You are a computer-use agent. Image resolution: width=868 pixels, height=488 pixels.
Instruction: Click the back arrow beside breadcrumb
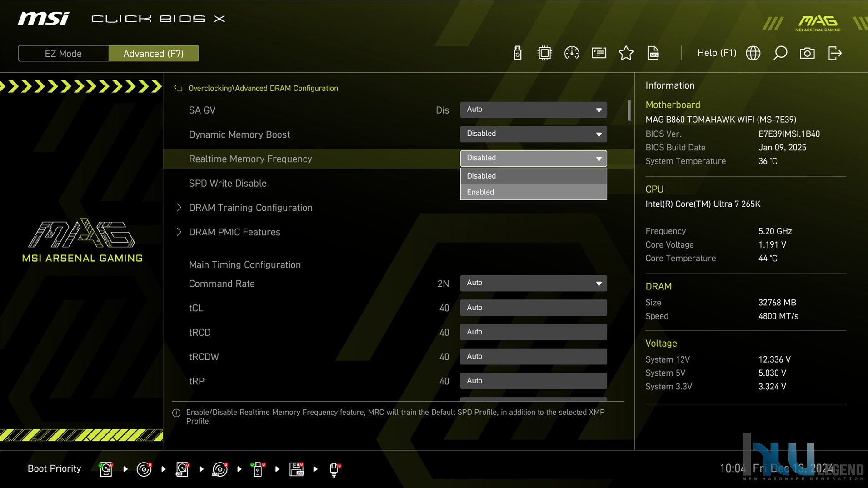(x=178, y=88)
